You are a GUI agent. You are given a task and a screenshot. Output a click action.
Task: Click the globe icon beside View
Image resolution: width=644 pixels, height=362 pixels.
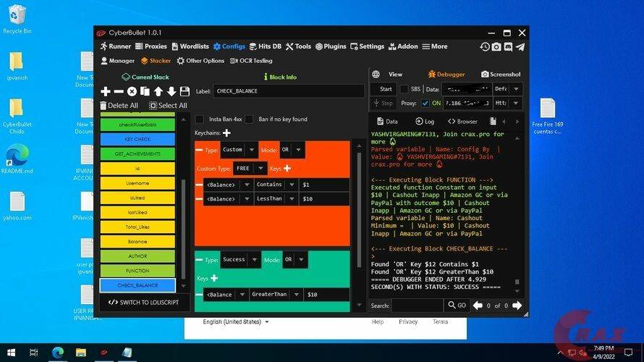pyautogui.click(x=376, y=75)
